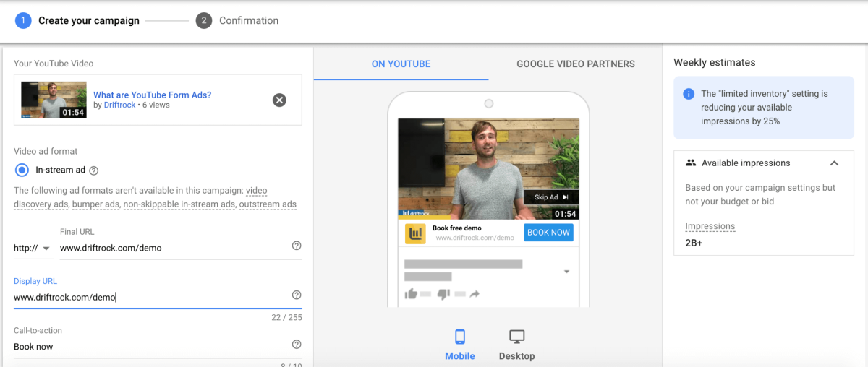Click the Skip Ad button in preview
The image size is (868, 367).
(551, 197)
